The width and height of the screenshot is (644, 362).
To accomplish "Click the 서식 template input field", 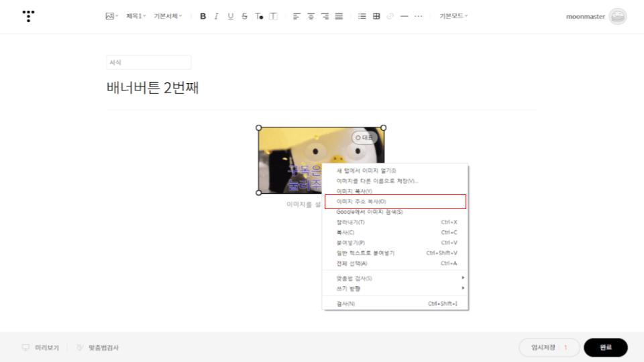I will pyautogui.click(x=149, y=62).
